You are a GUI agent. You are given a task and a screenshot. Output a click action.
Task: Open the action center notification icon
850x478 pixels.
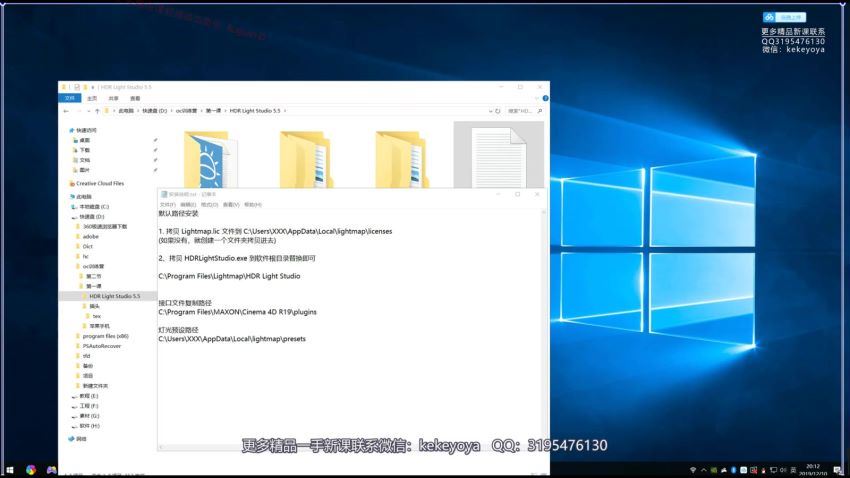[x=838, y=470]
